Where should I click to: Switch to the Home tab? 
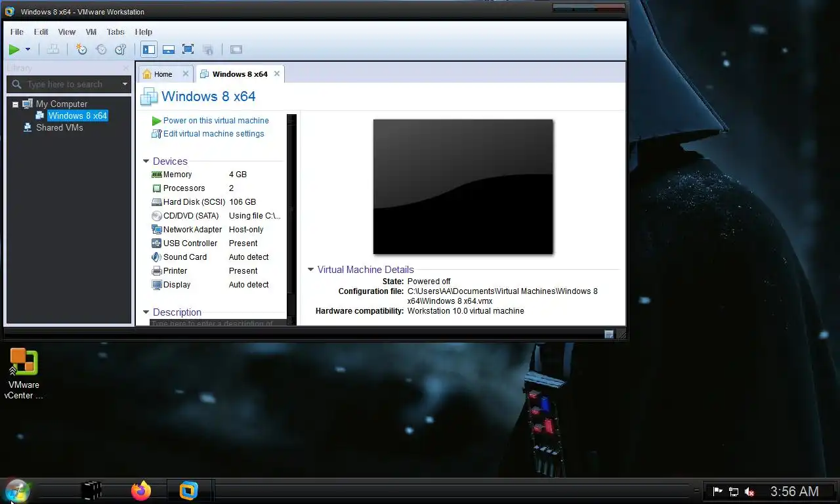pos(163,74)
